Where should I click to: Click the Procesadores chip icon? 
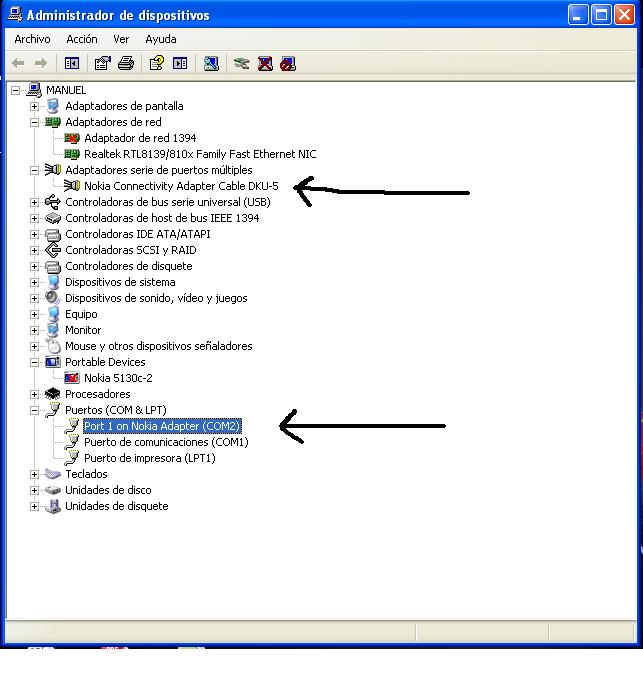point(53,394)
